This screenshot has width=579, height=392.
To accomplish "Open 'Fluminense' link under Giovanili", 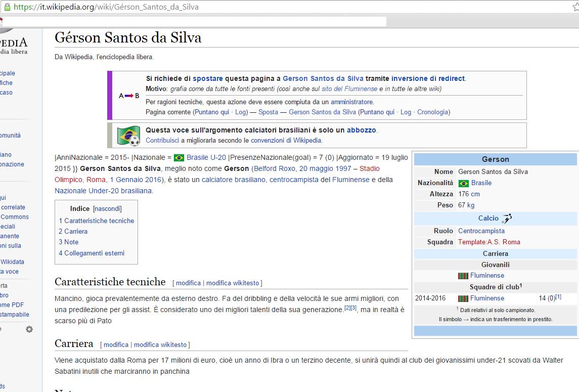I will pos(487,275).
